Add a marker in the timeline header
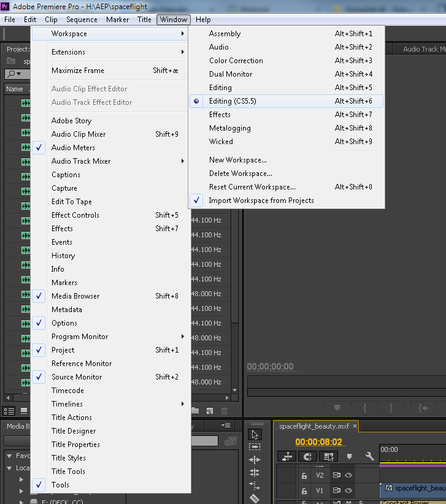The image size is (446, 504). click(349, 456)
